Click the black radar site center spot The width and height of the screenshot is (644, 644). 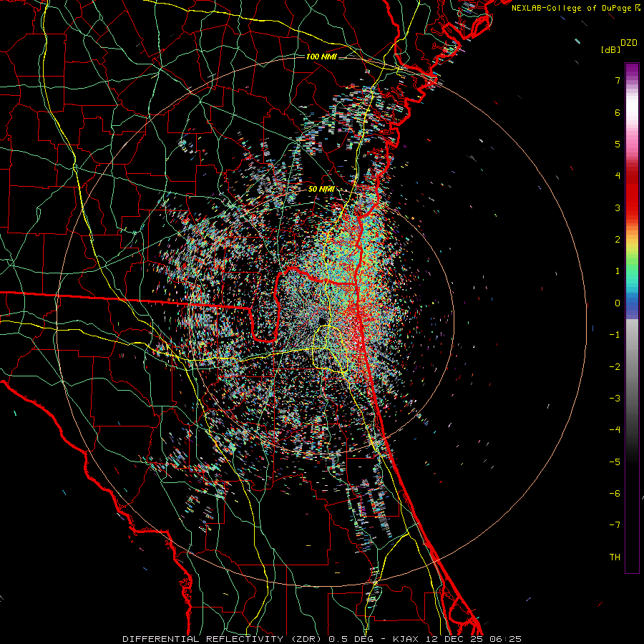coord(322,321)
